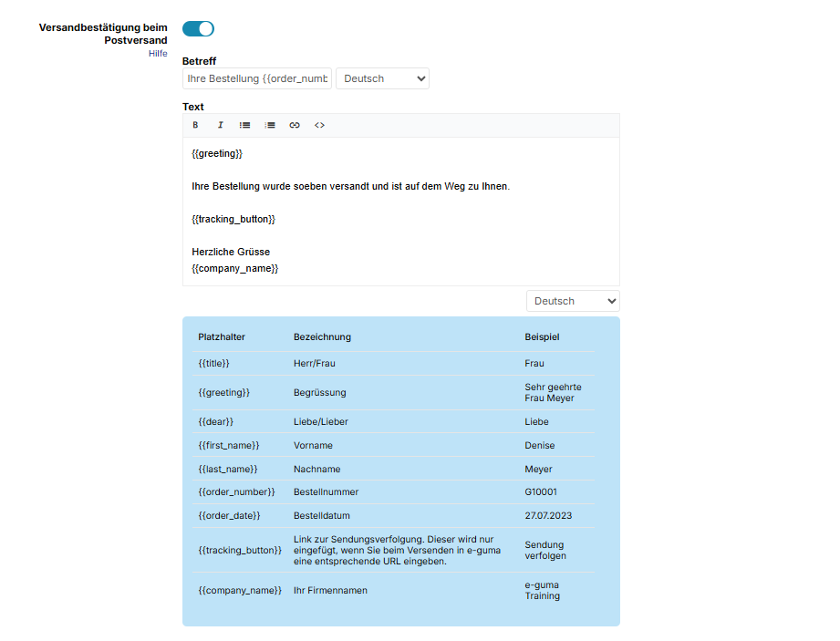Click the {{tracking_button}} line in the editor

point(233,219)
